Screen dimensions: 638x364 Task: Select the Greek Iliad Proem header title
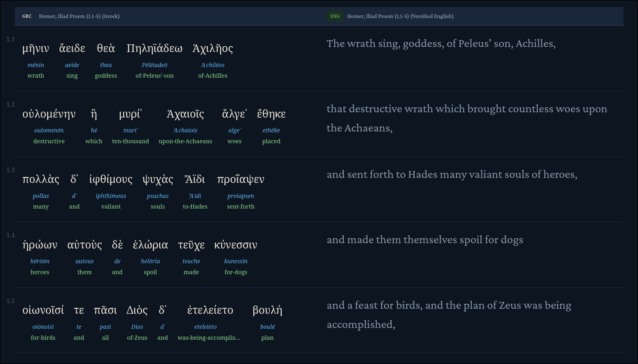click(79, 16)
